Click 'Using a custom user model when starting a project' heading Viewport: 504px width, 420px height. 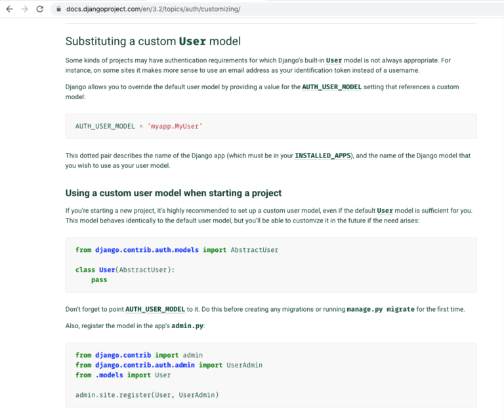point(173,193)
